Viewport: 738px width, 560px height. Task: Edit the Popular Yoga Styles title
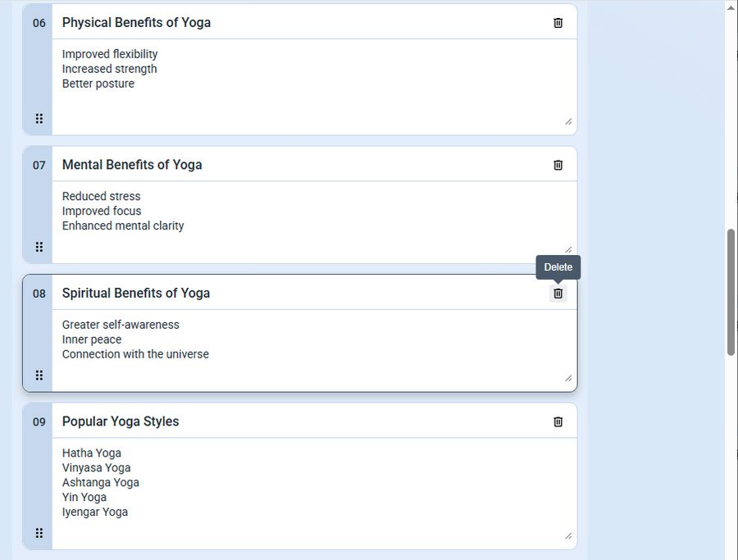click(301, 421)
